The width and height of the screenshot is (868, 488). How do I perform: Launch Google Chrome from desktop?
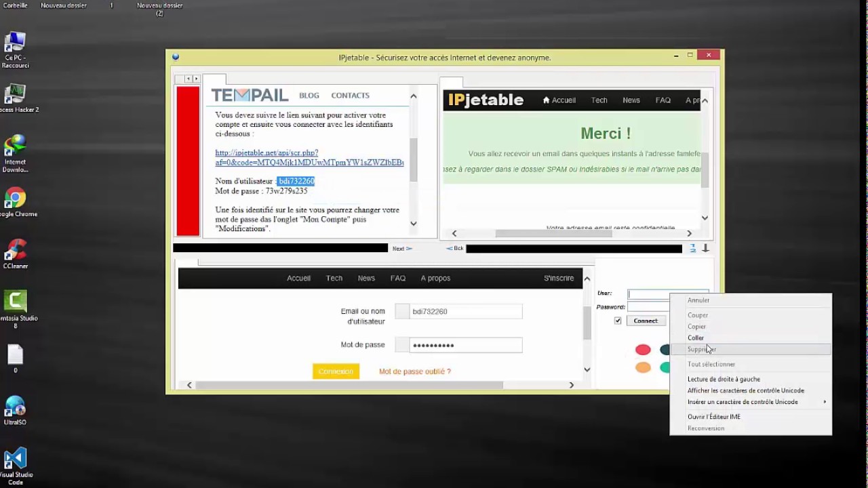15,202
